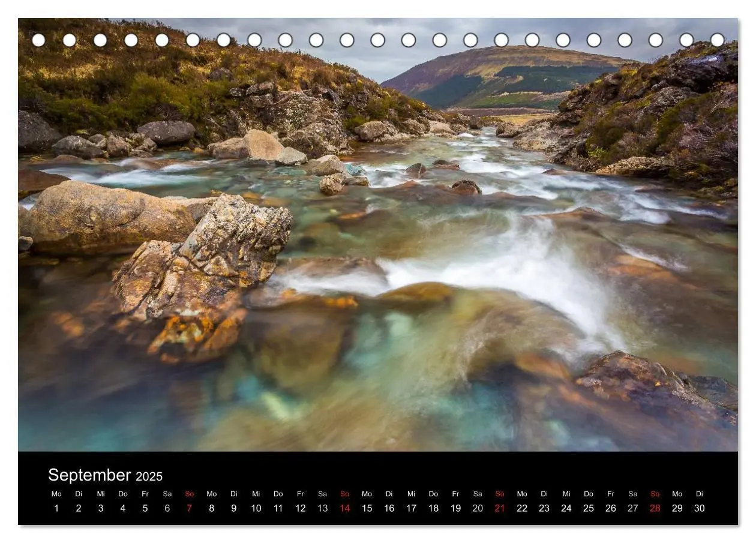Click the red 'So' label above 14
Viewport: 756px width, 543px height.
(345, 494)
